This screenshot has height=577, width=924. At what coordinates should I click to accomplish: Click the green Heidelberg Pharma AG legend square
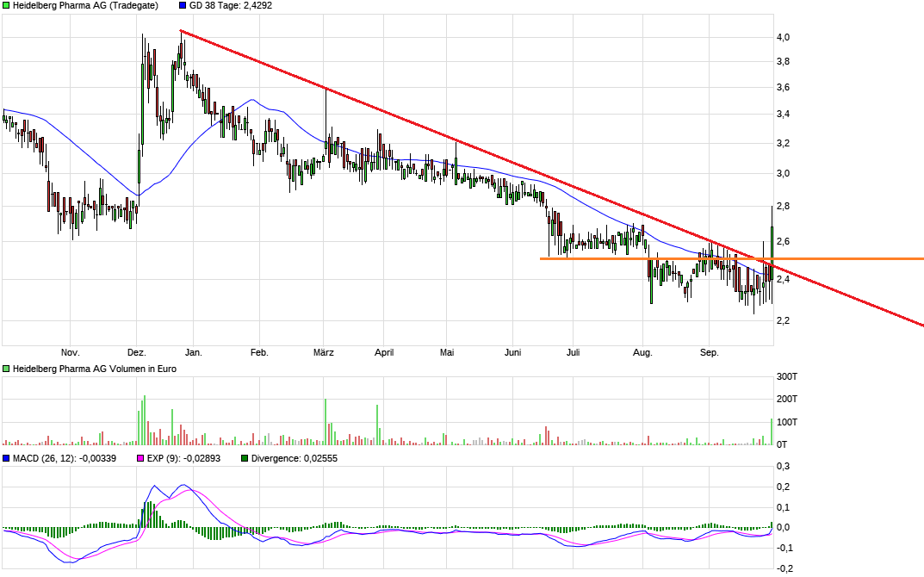click(5, 6)
